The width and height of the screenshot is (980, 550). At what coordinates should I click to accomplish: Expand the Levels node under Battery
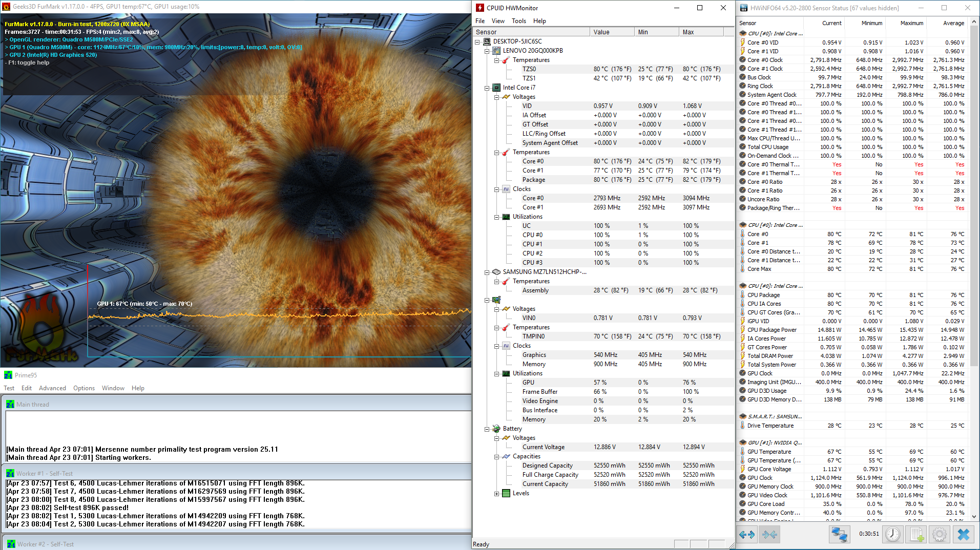496,494
